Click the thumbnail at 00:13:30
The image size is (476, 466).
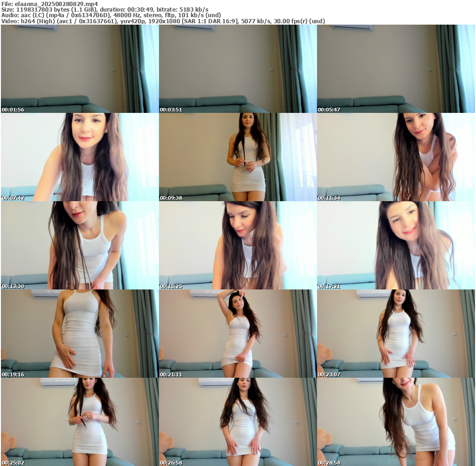[79, 245]
